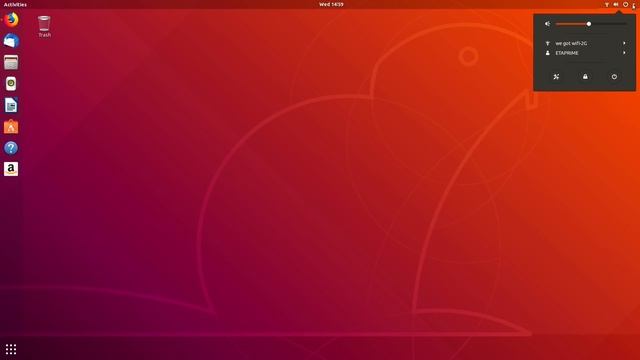640x360 pixels.
Task: Open the Files manager in dock
Action: pyautogui.click(x=11, y=62)
